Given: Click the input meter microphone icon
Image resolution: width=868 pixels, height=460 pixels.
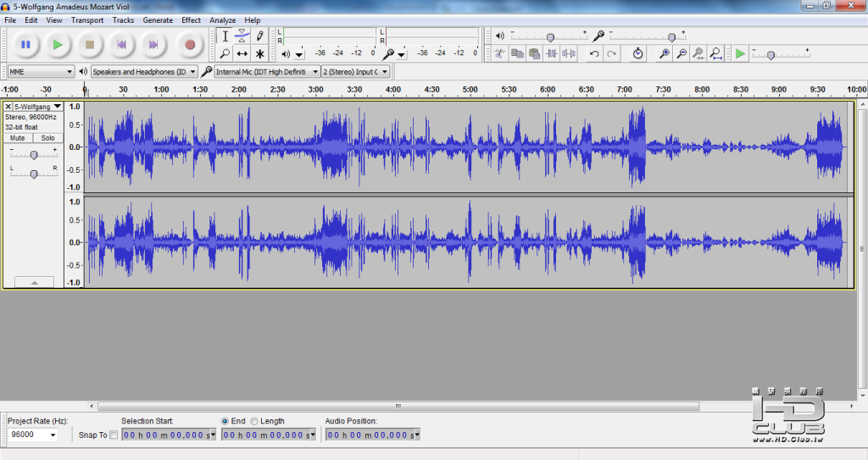Looking at the screenshot, I should pos(388,54).
